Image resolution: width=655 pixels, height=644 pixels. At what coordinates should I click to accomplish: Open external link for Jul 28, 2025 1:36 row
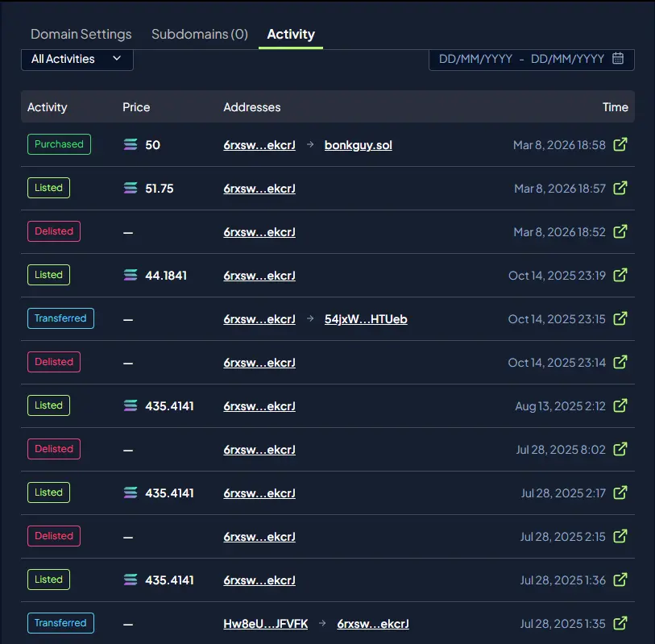620,580
